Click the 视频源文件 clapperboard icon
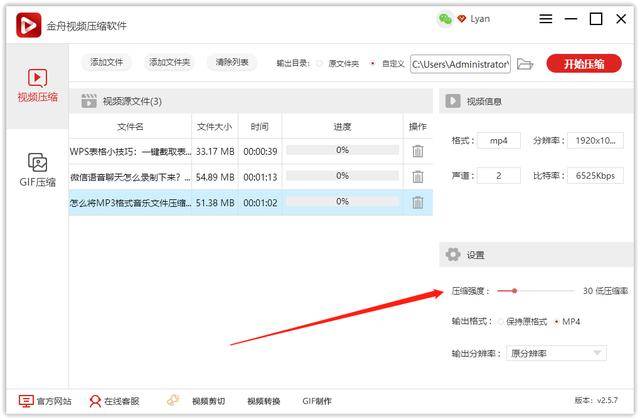The height and width of the screenshot is (420, 640). tap(89, 101)
